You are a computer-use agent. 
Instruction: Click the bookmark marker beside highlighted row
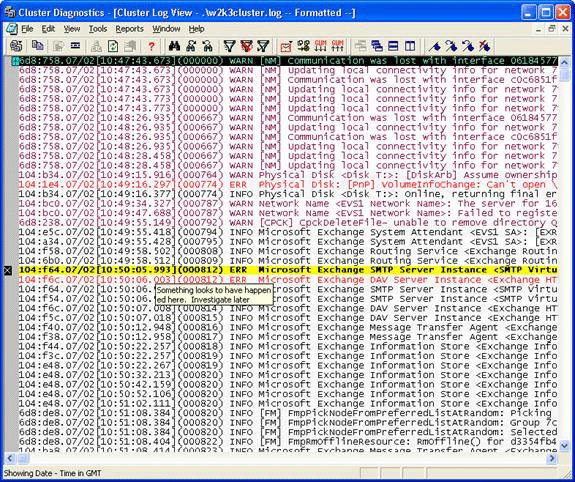(8, 271)
